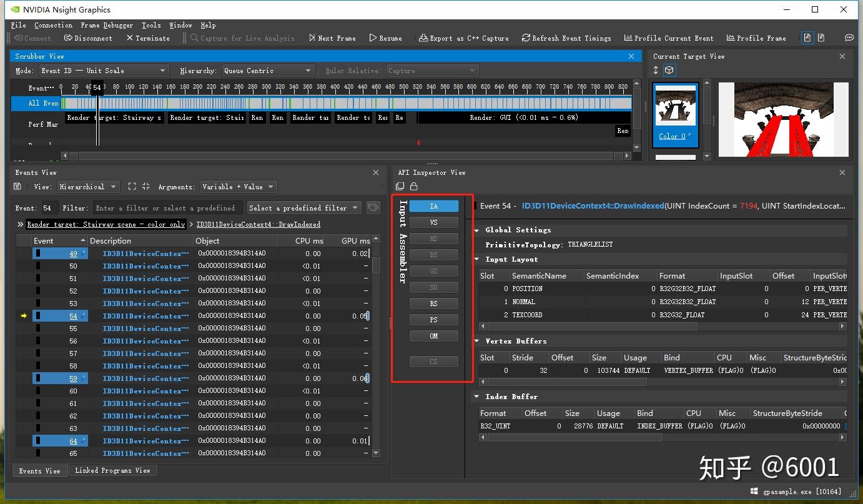Click the Event number field showing 54
The width and height of the screenshot is (863, 504).
[49, 208]
